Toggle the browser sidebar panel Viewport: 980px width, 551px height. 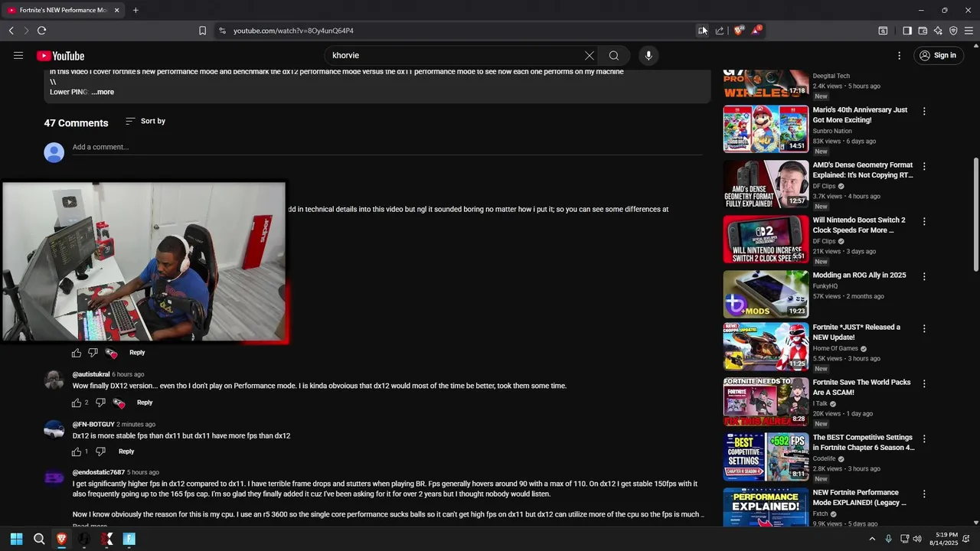[907, 31]
